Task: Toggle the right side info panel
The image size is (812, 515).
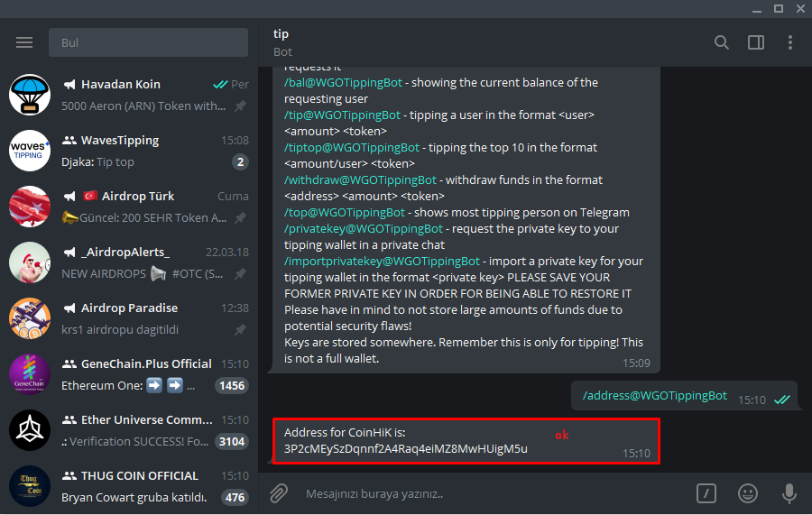Action: click(x=756, y=42)
